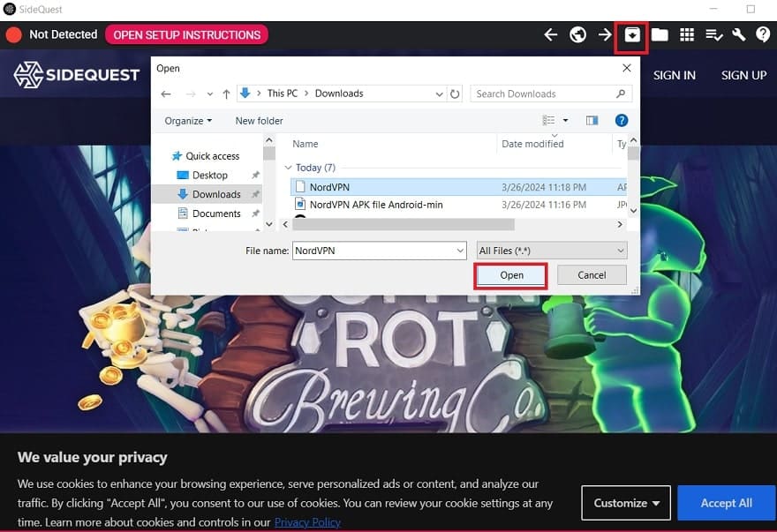777x532 pixels.
Task: Click the help question mark icon in toolbar
Action: tap(763, 34)
